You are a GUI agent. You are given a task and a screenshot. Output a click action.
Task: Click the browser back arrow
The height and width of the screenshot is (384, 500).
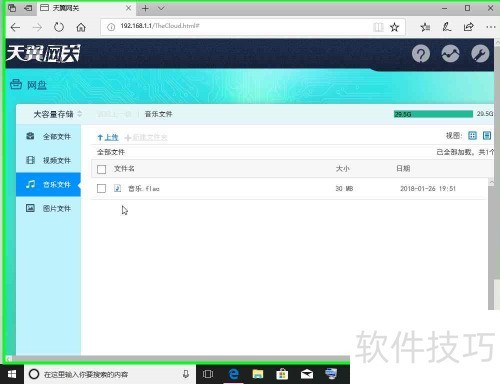pyautogui.click(x=15, y=27)
